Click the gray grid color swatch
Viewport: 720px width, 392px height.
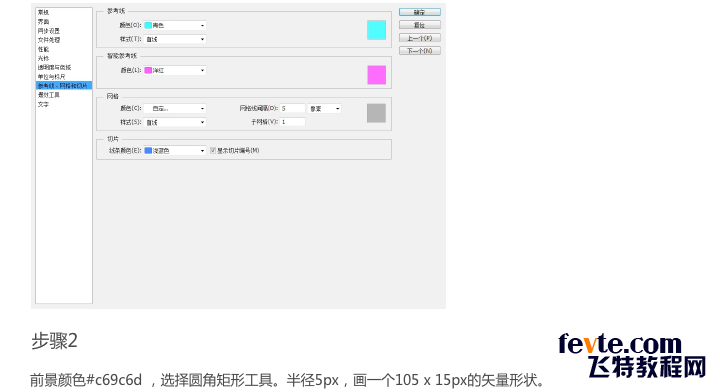377,113
